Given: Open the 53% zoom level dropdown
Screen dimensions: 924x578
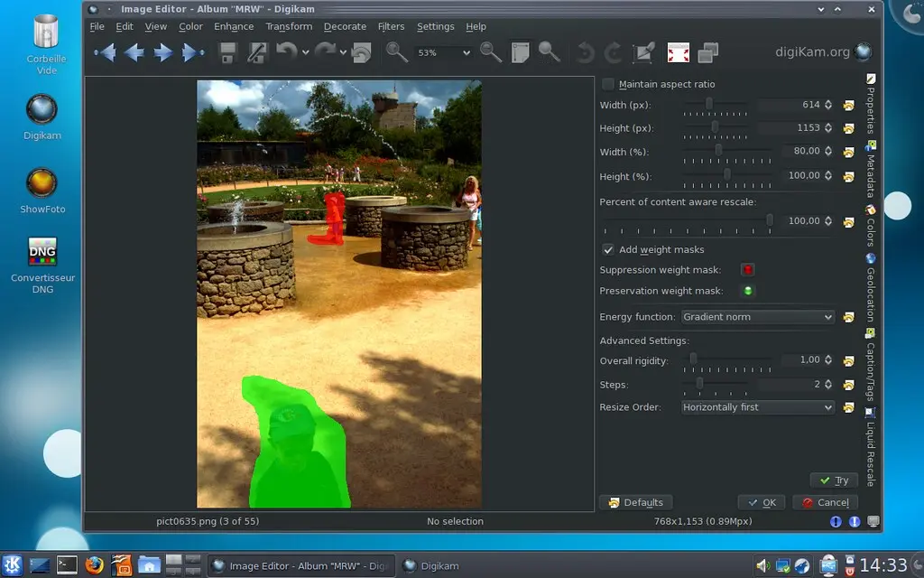Looking at the screenshot, I should [444, 52].
